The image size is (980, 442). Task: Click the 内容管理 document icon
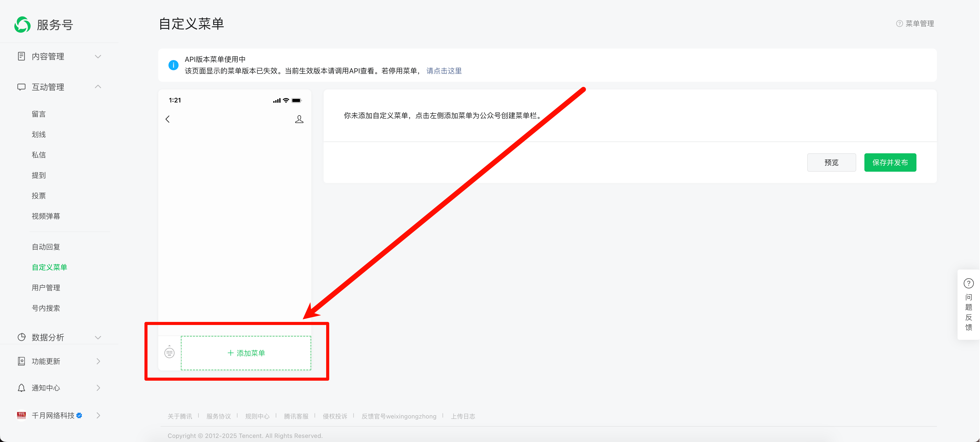(21, 56)
